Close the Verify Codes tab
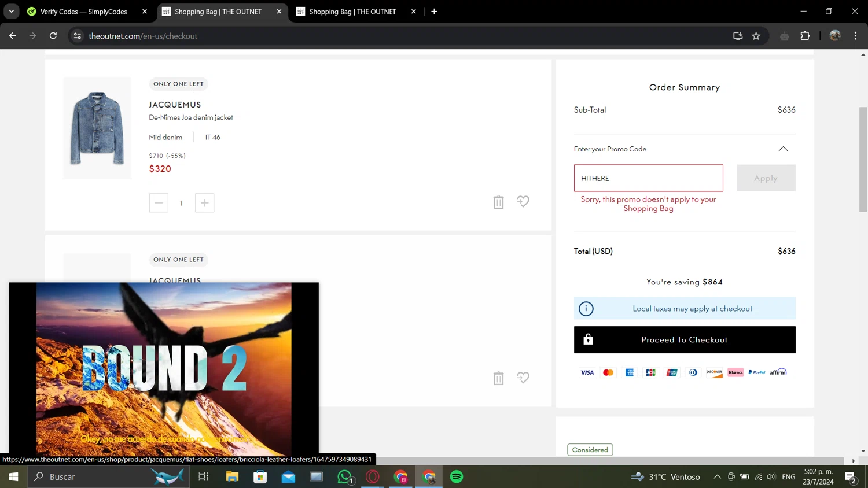Screen dimensions: 868x488 (x=145, y=12)
